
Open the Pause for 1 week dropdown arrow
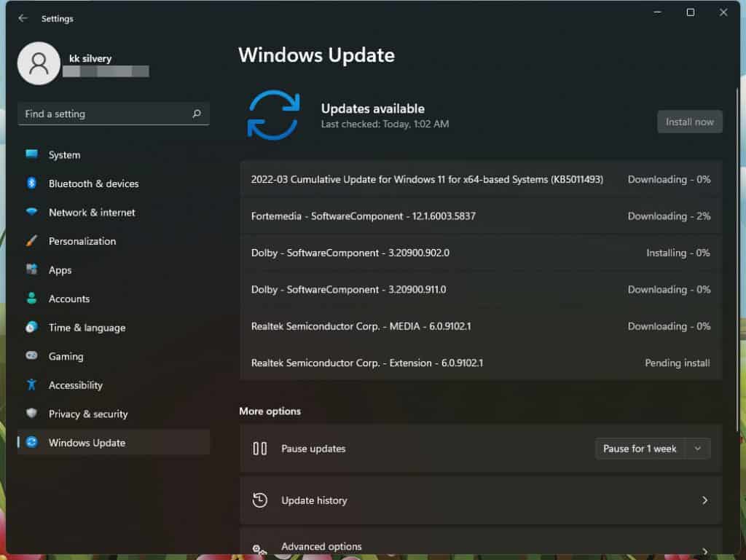[x=697, y=449]
